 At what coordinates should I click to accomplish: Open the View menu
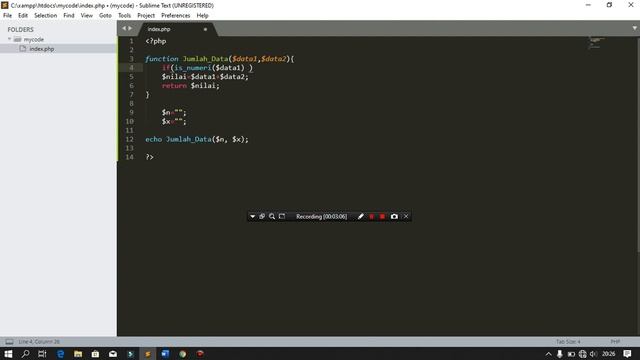click(x=87, y=16)
